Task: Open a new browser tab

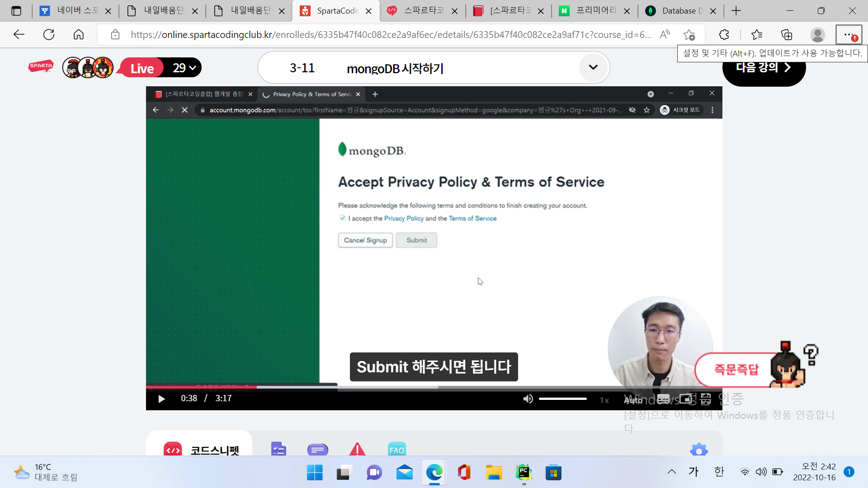Action: click(x=736, y=11)
